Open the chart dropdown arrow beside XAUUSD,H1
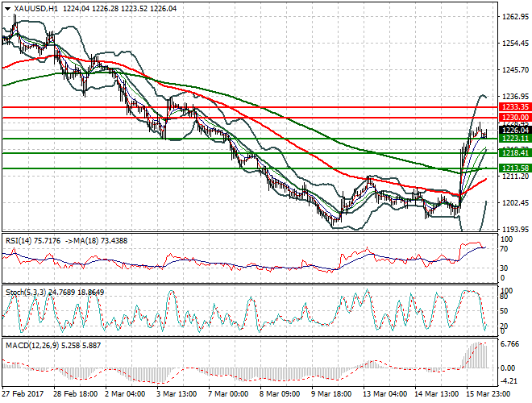The image size is (532, 403). point(6,8)
